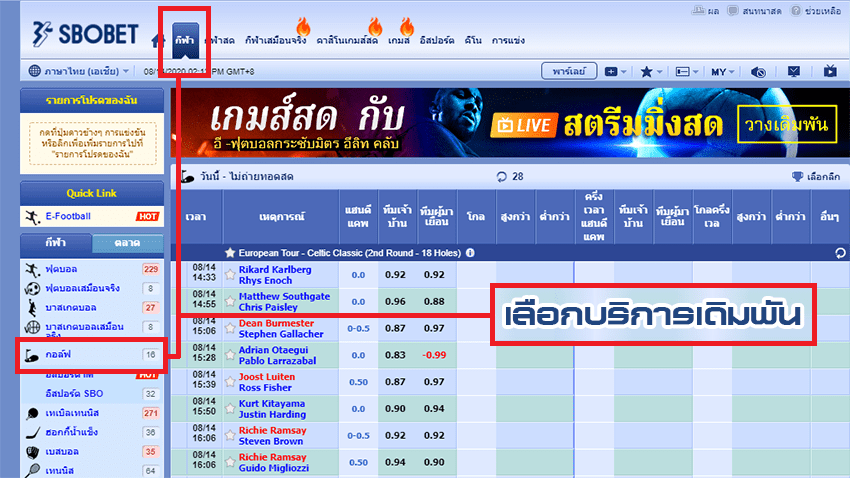
Task: Click the football icon next to ฟุตบอล
Action: click(x=32, y=269)
